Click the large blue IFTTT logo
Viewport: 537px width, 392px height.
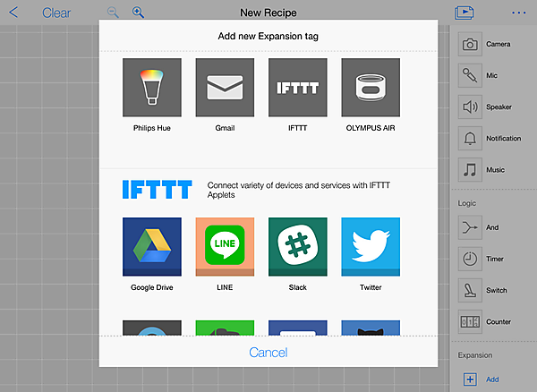(x=158, y=190)
